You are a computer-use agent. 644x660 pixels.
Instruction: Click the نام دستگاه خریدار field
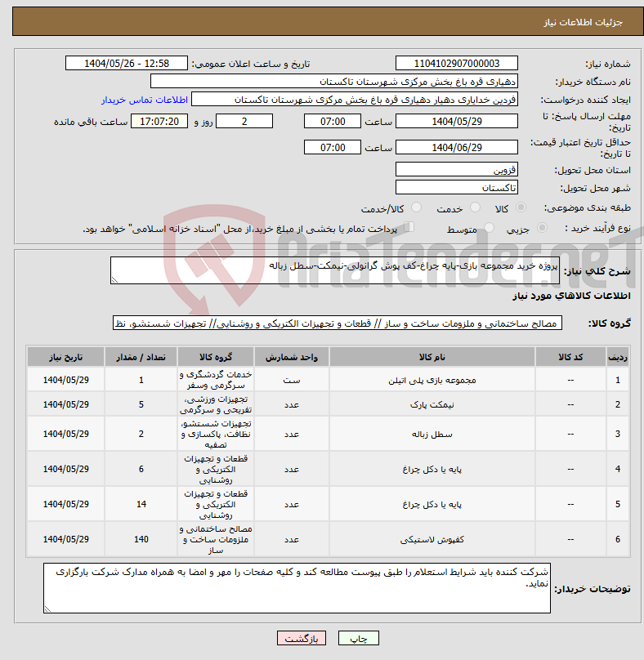(x=334, y=81)
